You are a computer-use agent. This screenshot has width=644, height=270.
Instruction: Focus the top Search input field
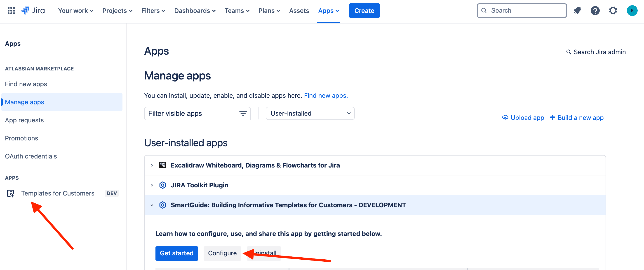pos(522,10)
